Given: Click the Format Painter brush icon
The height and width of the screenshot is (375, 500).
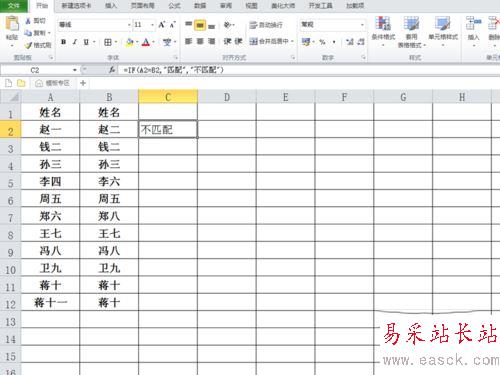Looking at the screenshot, I should pyautogui.click(x=29, y=45).
